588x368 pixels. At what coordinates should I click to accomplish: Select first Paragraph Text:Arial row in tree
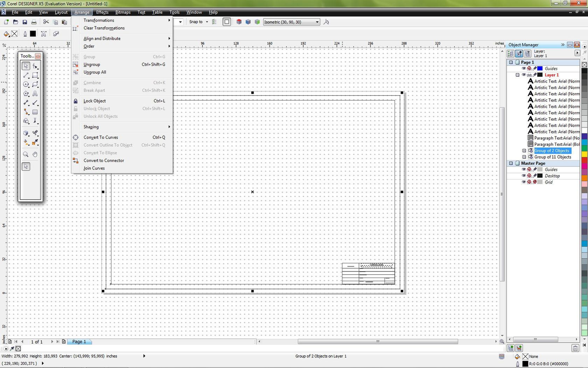553,138
